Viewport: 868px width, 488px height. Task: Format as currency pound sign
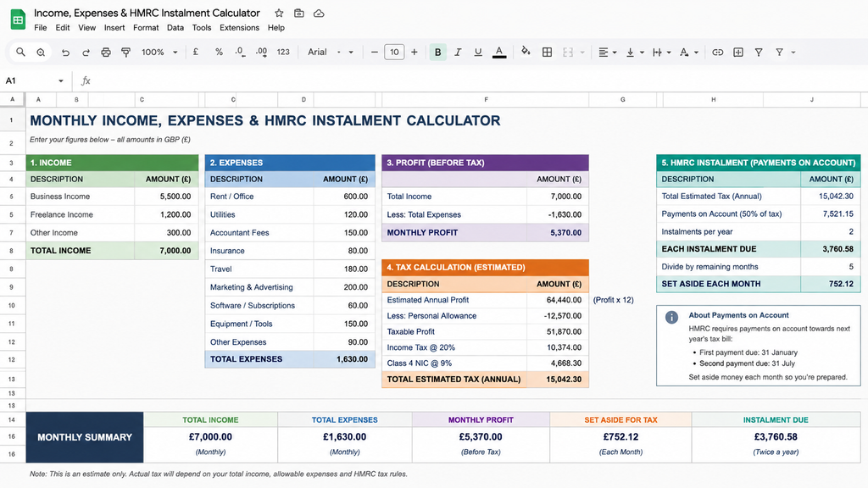click(196, 52)
